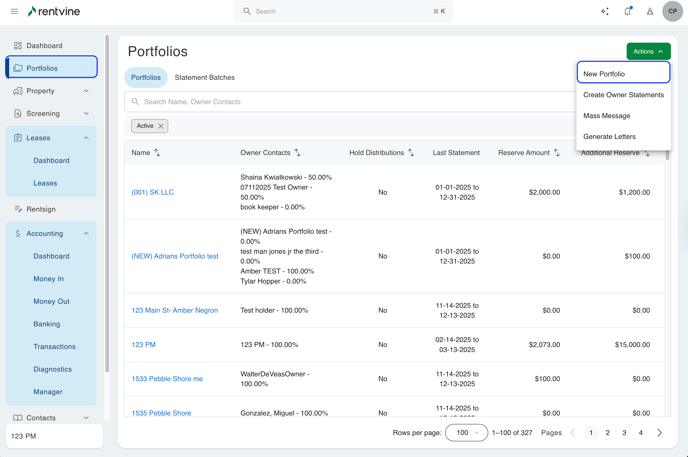This screenshot has height=457, width=688.
Task: Remove the Active filter chip
Action: click(x=161, y=126)
